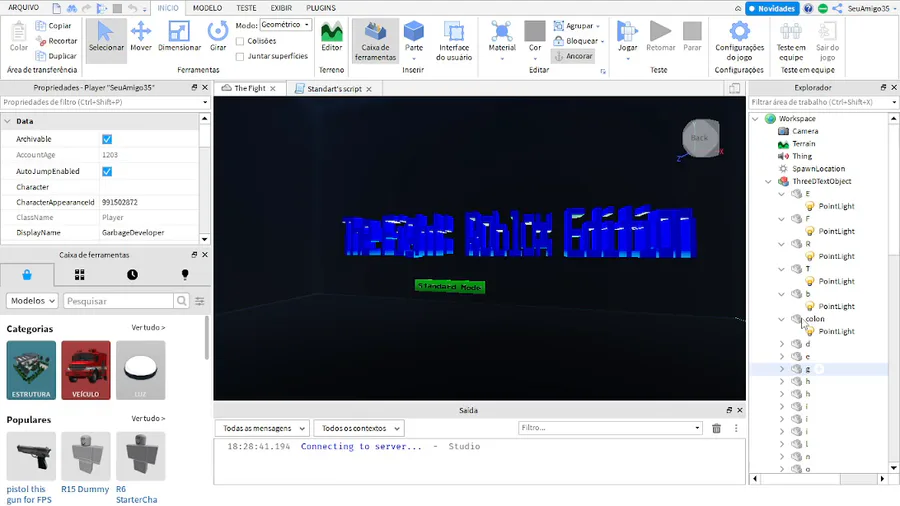The height and width of the screenshot is (506, 900).
Task: Open the ESTRUTURA category thumbnail
Action: (32, 370)
